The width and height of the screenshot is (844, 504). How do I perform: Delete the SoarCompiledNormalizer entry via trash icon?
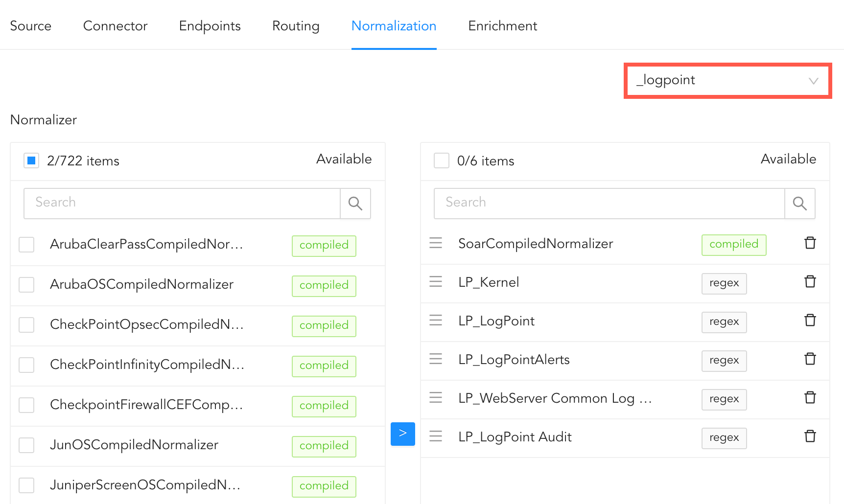(x=810, y=243)
